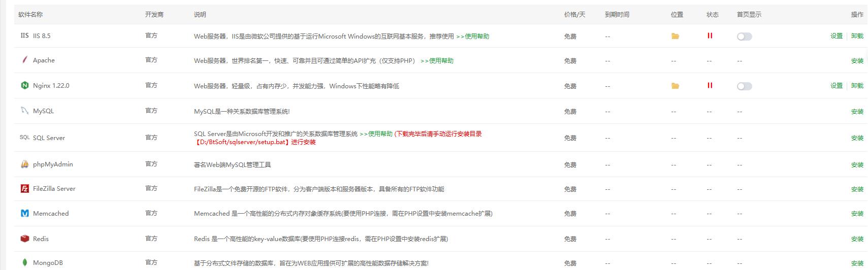The height and width of the screenshot is (270, 868).
Task: Click the 说明 column header
Action: 200,15
